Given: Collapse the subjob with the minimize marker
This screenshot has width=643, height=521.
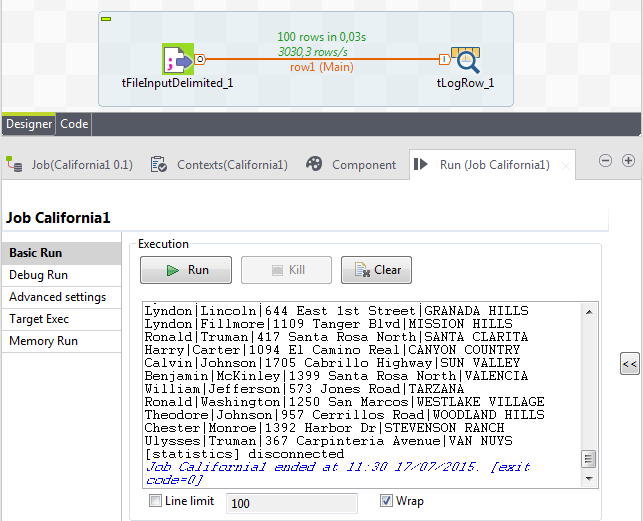Looking at the screenshot, I should point(106,19).
